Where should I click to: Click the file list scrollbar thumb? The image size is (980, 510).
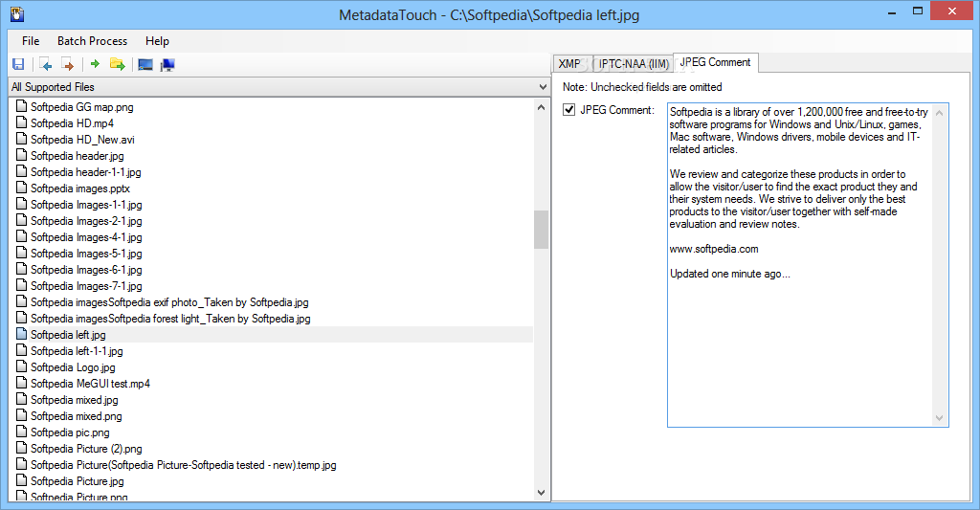542,230
